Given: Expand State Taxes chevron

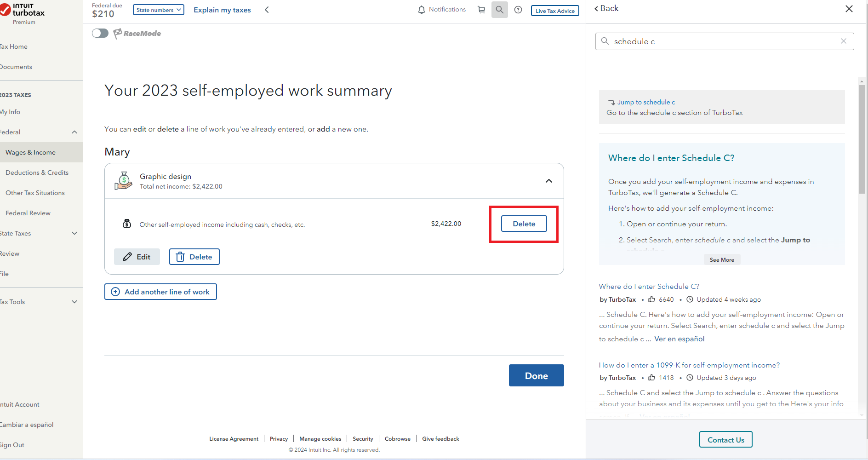Looking at the screenshot, I should point(74,233).
